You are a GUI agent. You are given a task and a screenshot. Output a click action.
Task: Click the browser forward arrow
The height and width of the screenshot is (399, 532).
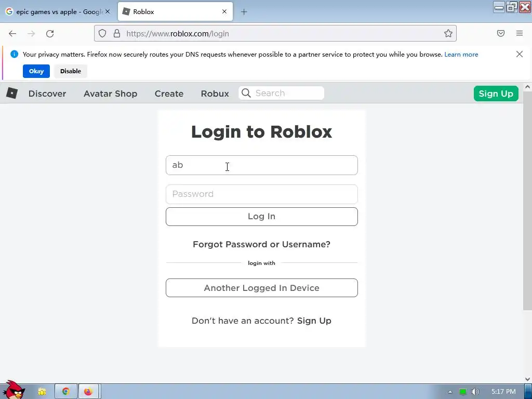[31, 34]
